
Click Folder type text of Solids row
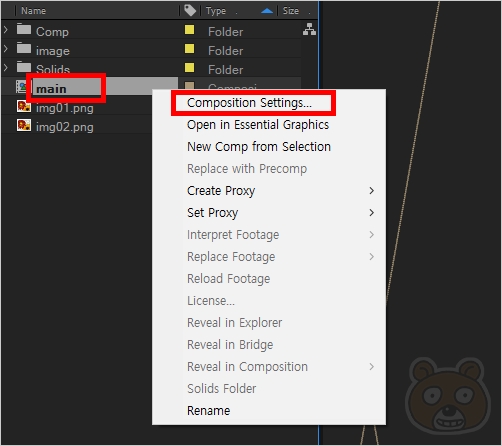225,70
